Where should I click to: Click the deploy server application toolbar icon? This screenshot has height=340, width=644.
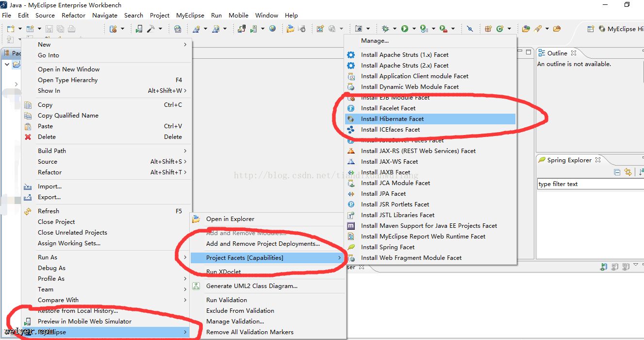click(242, 29)
